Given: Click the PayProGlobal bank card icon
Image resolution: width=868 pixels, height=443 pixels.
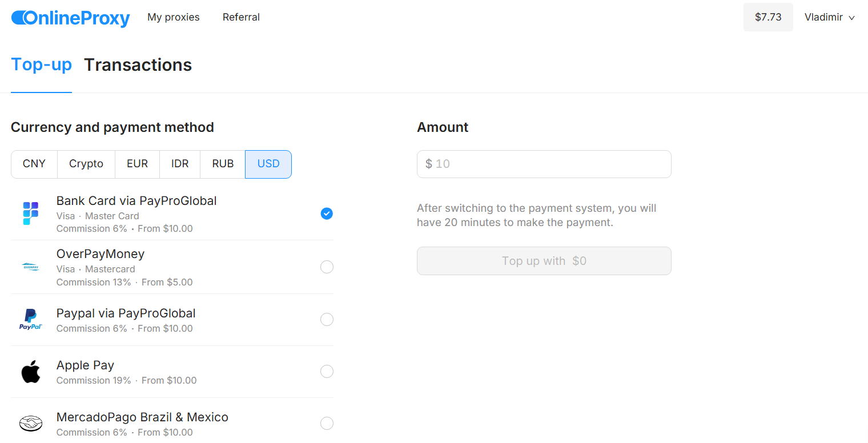Looking at the screenshot, I should [31, 214].
